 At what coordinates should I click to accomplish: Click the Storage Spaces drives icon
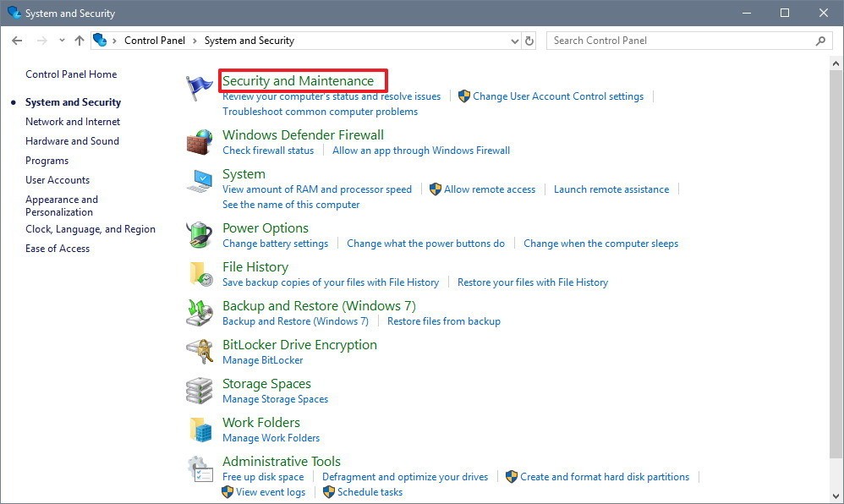pyautogui.click(x=200, y=391)
